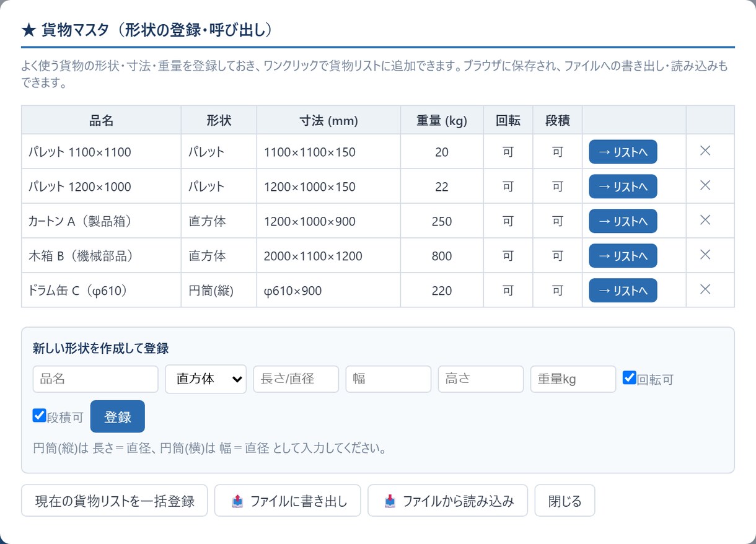Click the export icon on ファイルに書き出し button
This screenshot has height=544, width=756.
coord(237,501)
